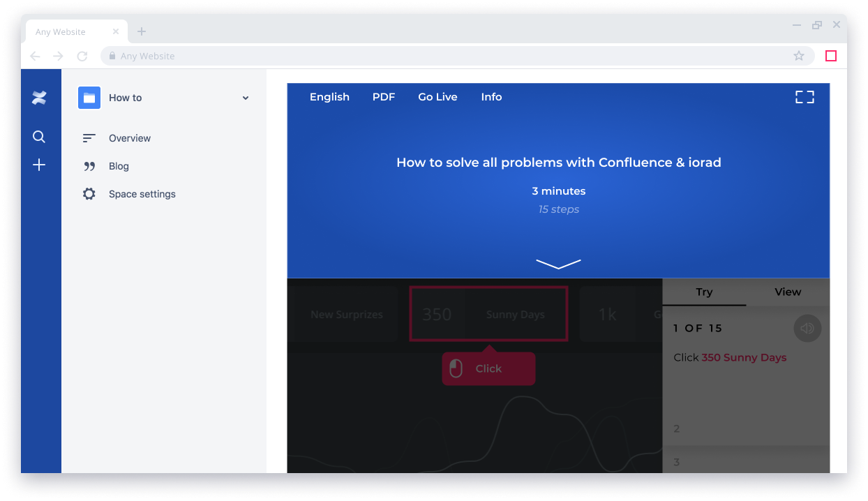Click the 1 OF 15 step counter
Viewport: 868px width, 501px height.
tap(698, 328)
